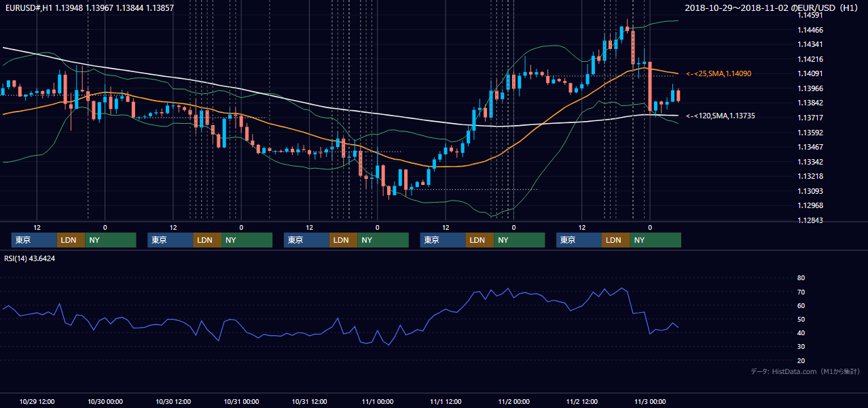Select the leftmost 東京 session block
Screen dimensions: 868x408
[35, 240]
